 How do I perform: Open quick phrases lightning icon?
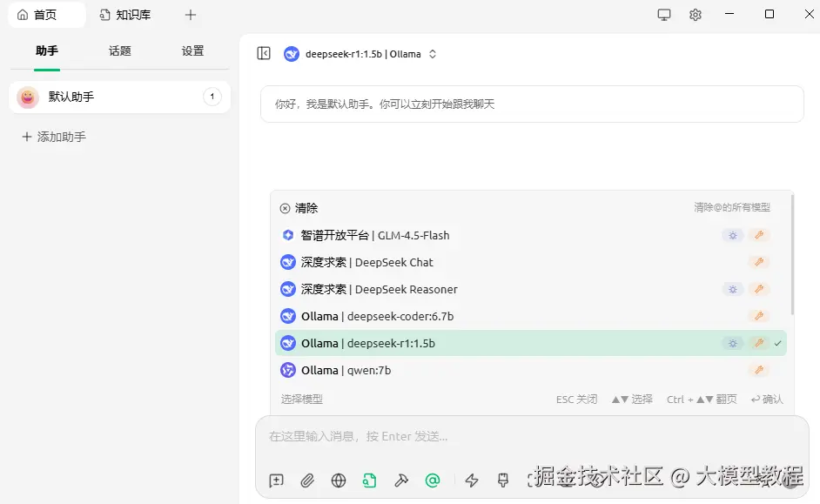472,480
